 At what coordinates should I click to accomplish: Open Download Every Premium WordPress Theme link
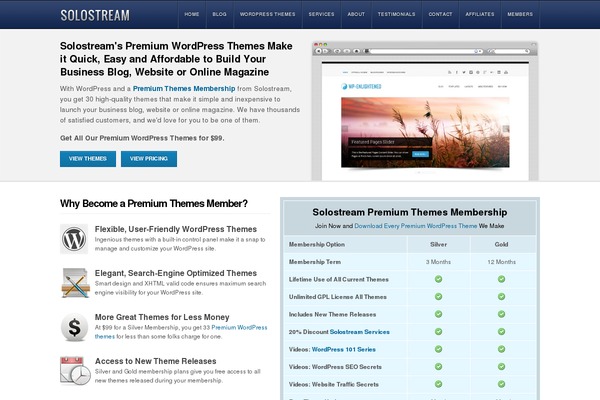416,226
